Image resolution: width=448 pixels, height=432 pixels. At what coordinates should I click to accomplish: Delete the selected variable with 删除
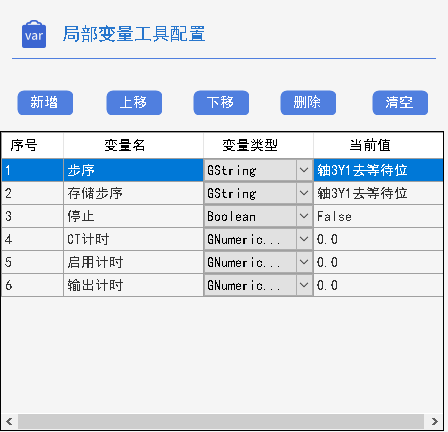[308, 103]
